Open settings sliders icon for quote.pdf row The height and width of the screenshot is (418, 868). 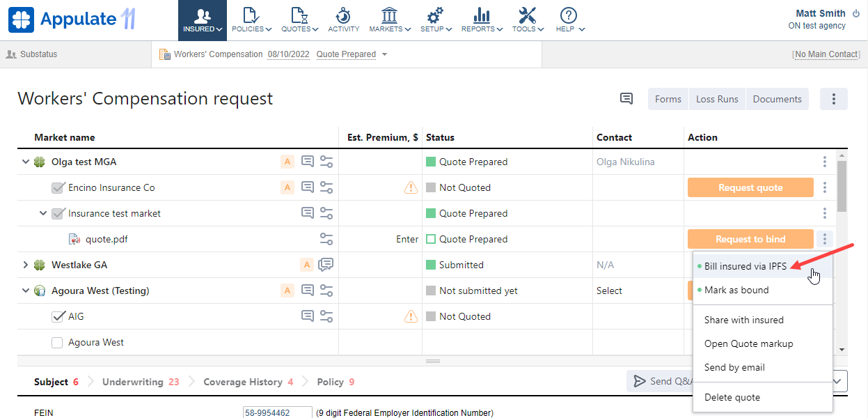pyautogui.click(x=326, y=239)
